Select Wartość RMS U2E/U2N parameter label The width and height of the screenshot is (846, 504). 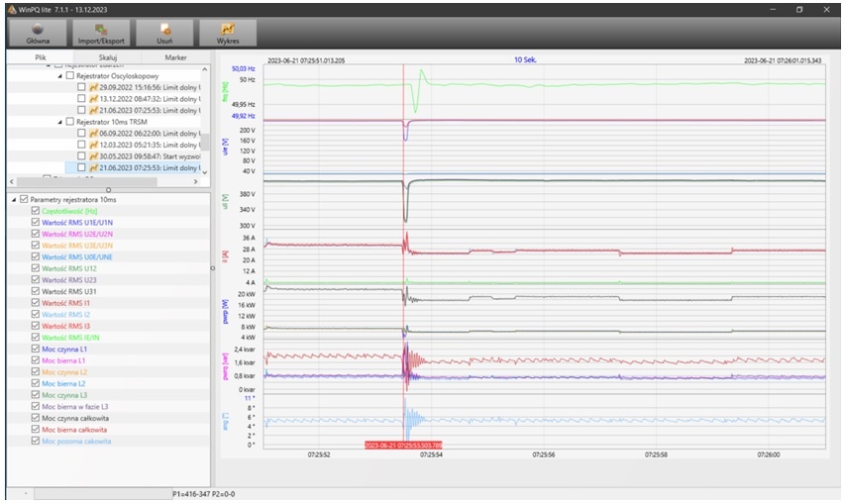pyautogui.click(x=77, y=234)
